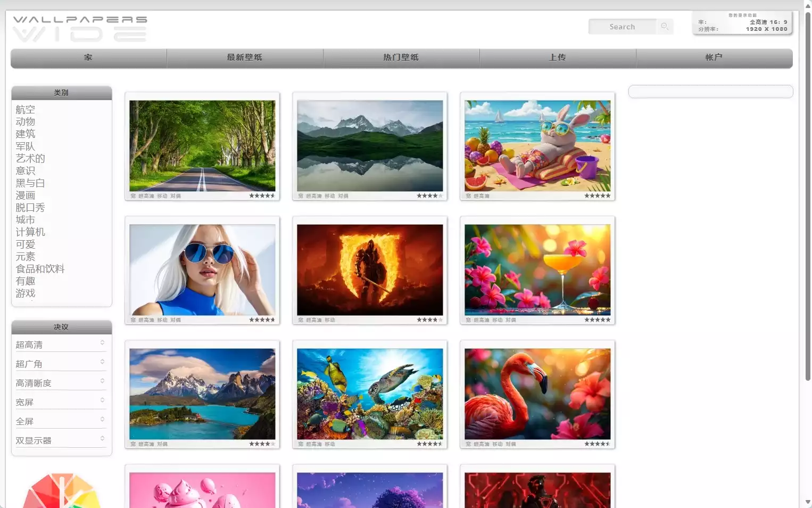Click star rating under blonde sunglasses woman wallpaper
Screen dimensions: 812x508
pyautogui.click(x=262, y=320)
